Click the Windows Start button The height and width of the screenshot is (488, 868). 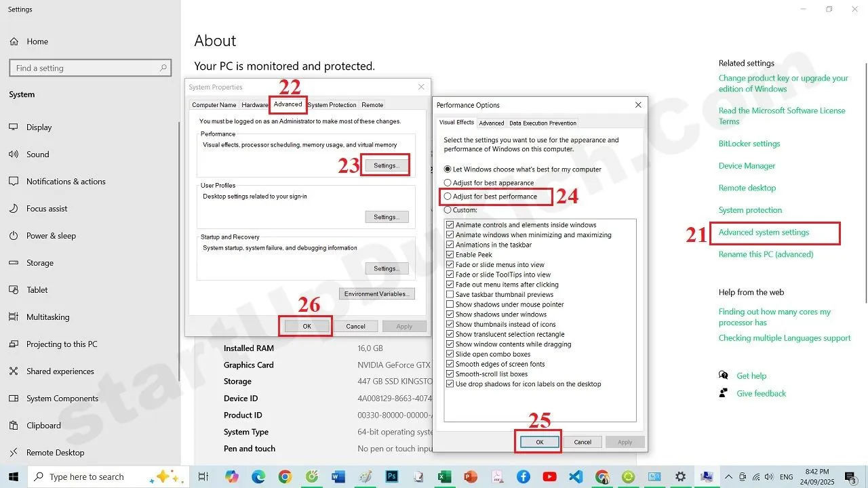pyautogui.click(x=14, y=476)
